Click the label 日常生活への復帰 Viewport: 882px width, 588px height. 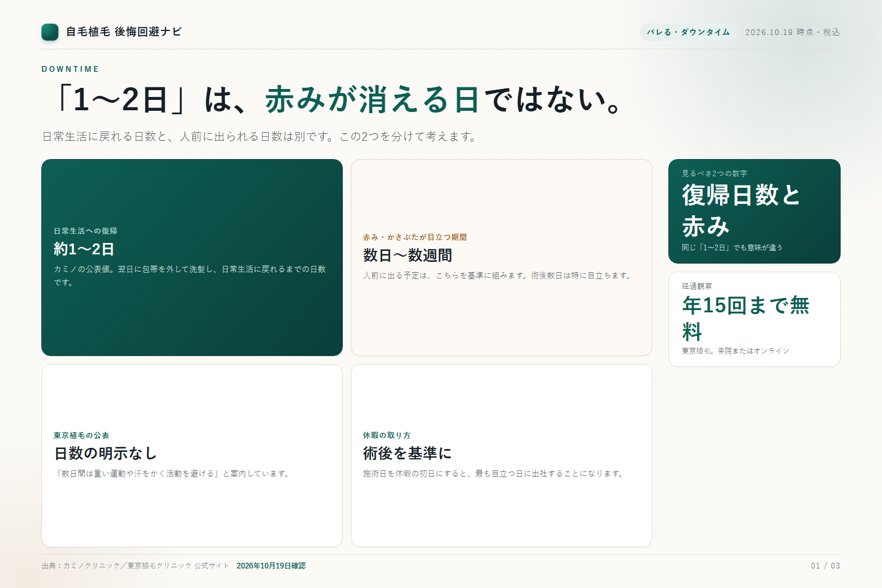(86, 231)
